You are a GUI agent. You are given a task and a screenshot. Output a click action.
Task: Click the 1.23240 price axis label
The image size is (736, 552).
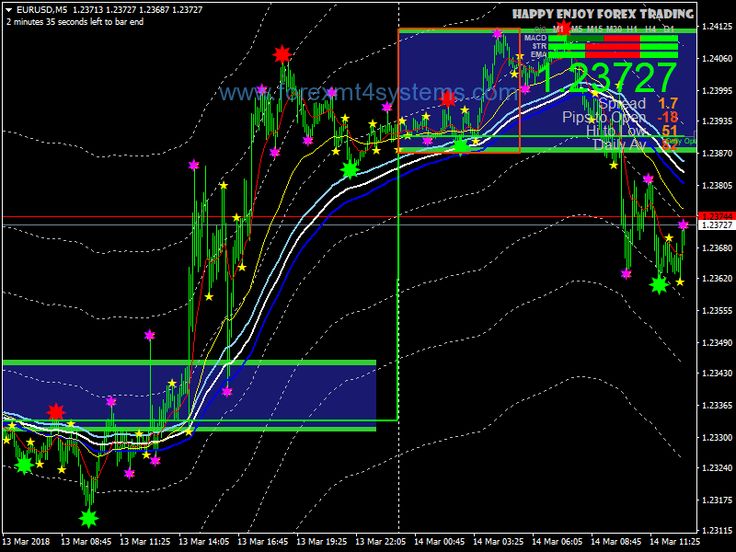pos(717,468)
